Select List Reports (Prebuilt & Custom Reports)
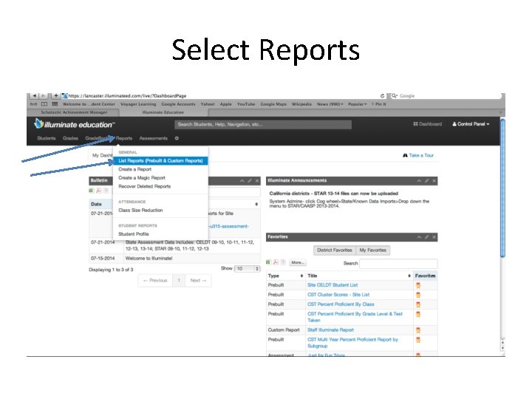This screenshot has height=399, width=532. [x=160, y=161]
